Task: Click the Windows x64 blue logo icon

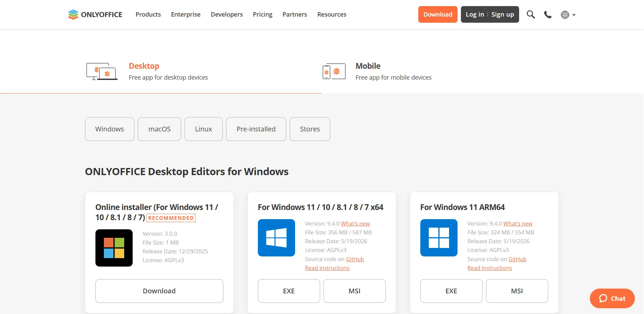Action: point(276,238)
